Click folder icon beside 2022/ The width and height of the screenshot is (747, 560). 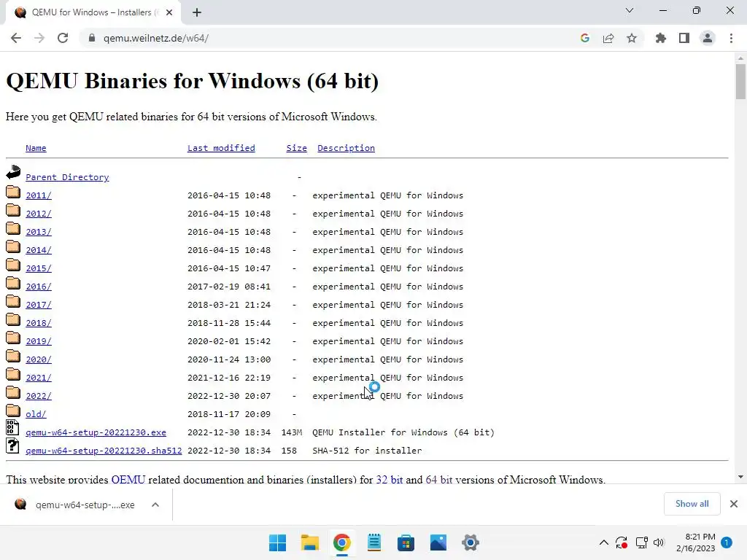[13, 392]
